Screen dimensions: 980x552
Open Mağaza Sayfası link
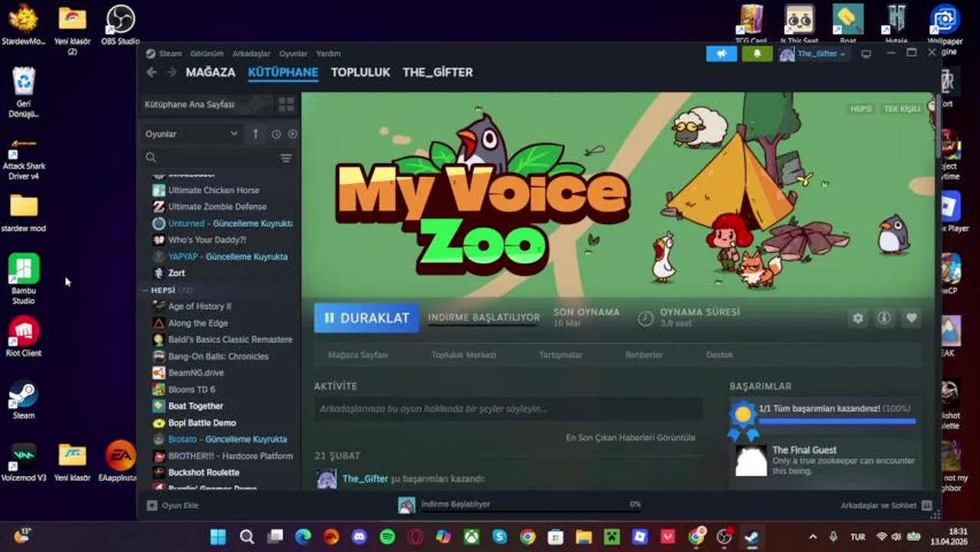pos(358,355)
